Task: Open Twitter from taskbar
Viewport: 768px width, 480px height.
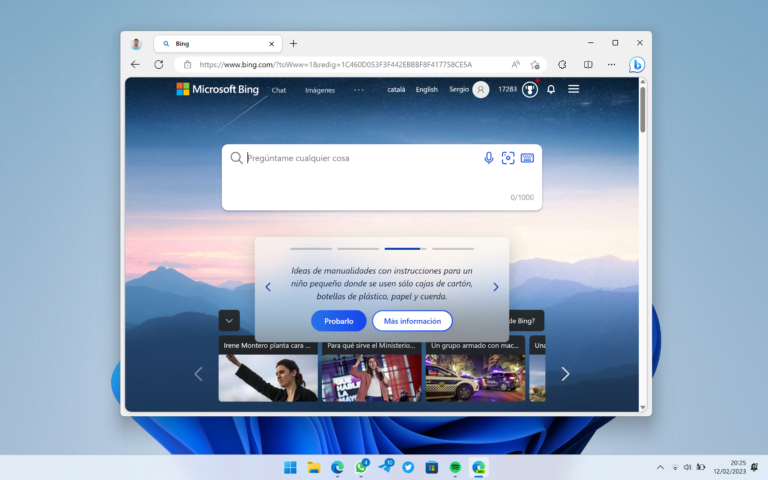Action: [x=408, y=467]
